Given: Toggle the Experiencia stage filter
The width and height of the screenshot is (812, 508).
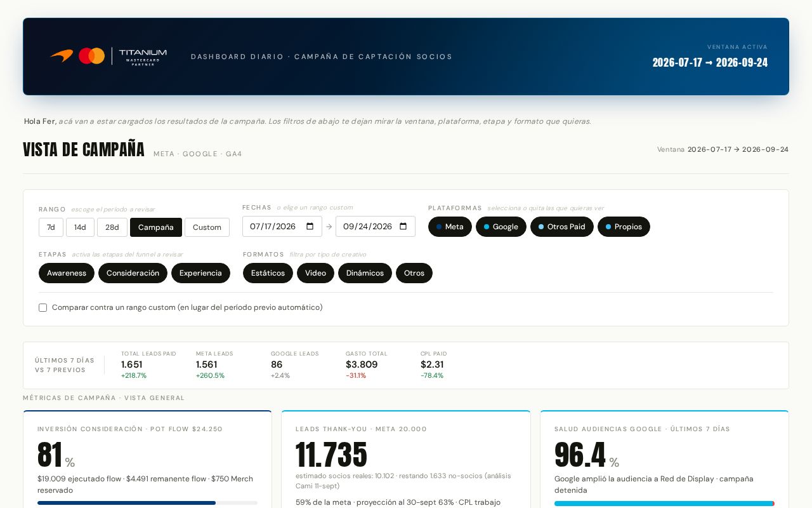Looking at the screenshot, I should [x=200, y=273].
